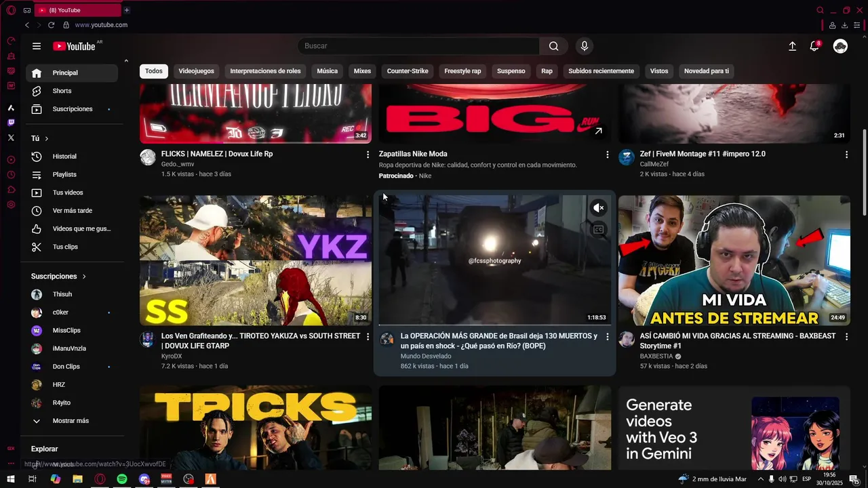This screenshot has width=868, height=488.
Task: Open Opera tab search magnifier
Action: click(x=820, y=10)
